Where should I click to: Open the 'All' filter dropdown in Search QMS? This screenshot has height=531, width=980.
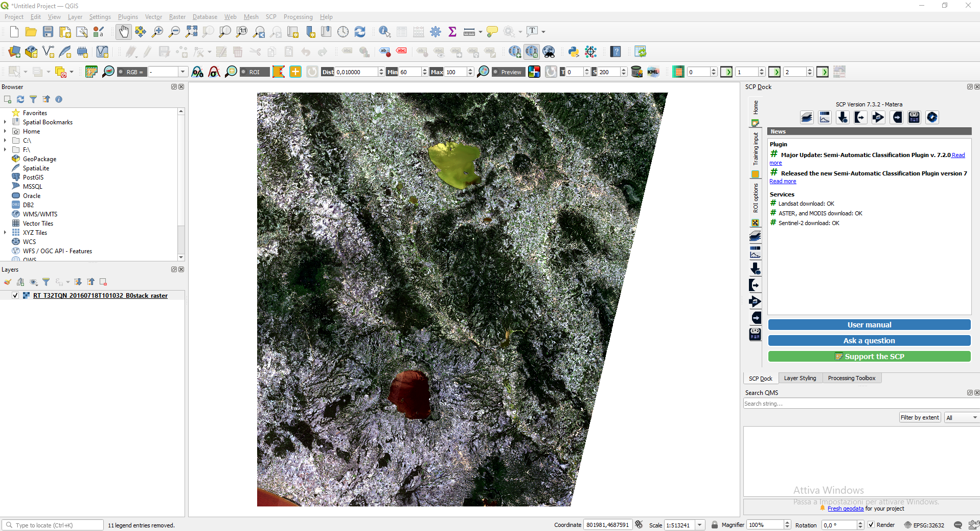(x=961, y=418)
